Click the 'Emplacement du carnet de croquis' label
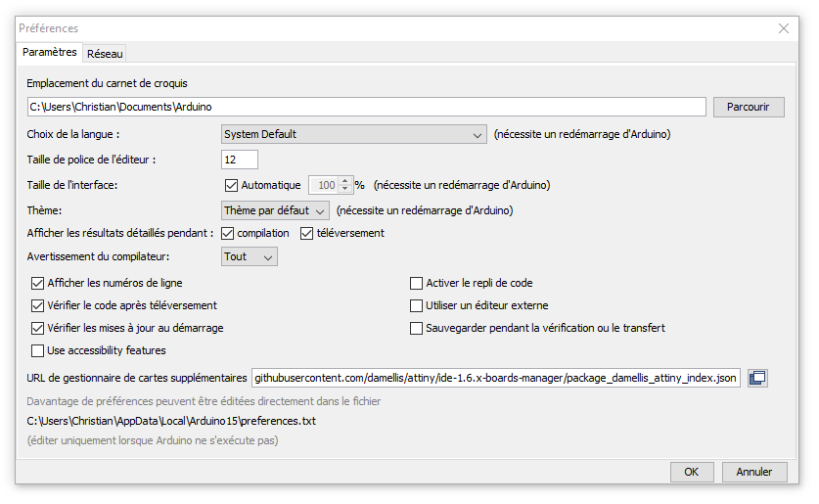 pos(107,83)
